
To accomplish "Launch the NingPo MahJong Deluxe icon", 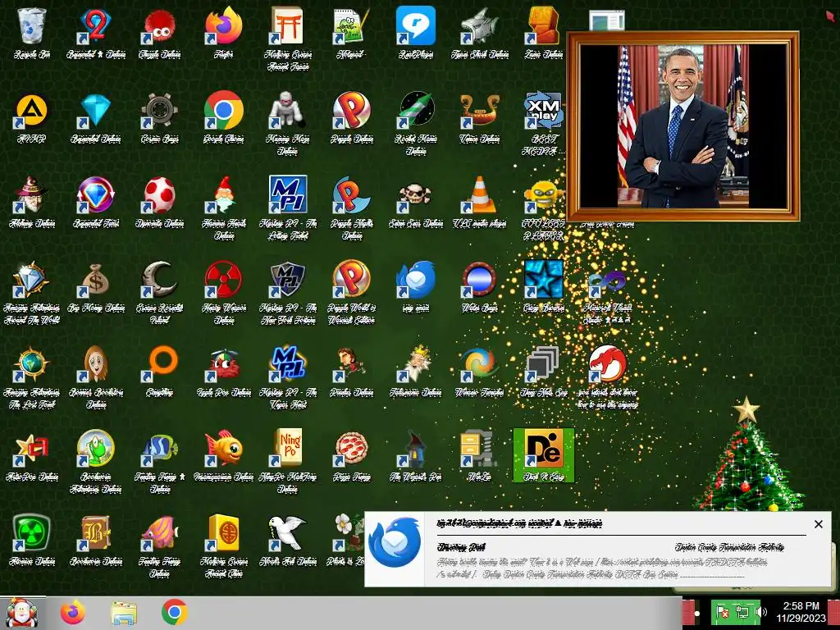I will (x=288, y=450).
